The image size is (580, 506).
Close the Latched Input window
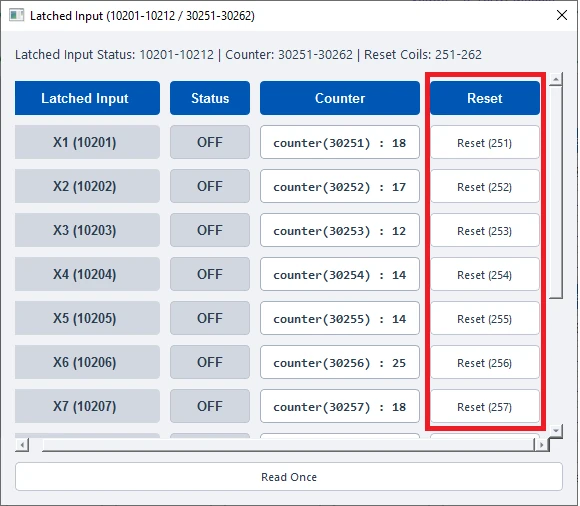562,15
